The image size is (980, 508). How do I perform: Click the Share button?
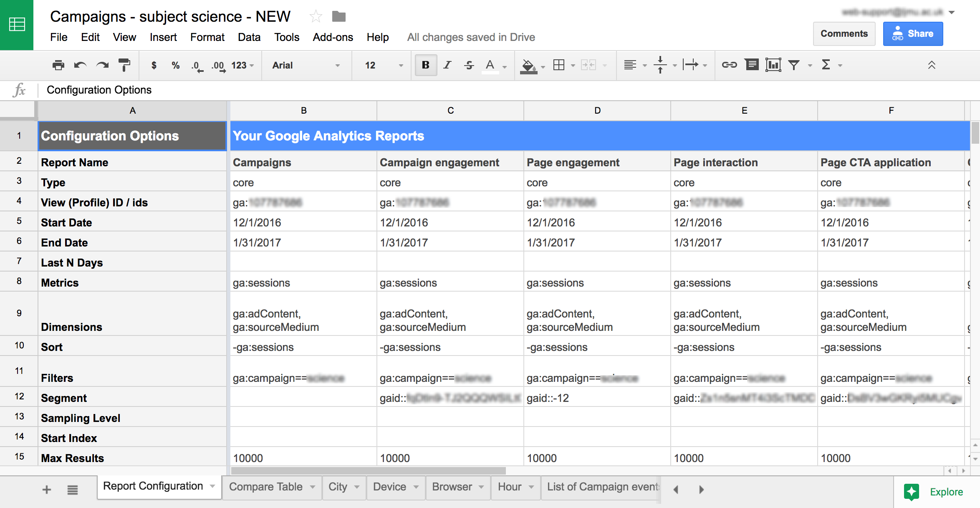point(913,34)
